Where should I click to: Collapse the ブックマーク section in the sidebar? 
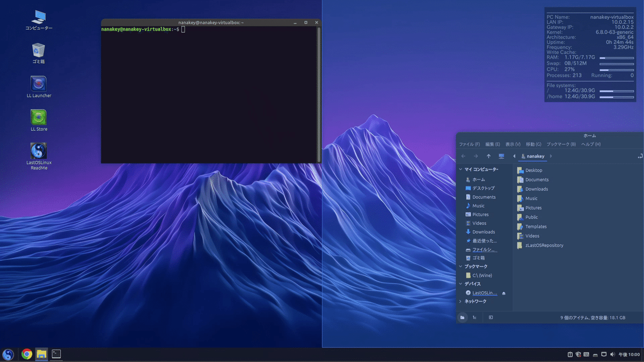pyautogui.click(x=460, y=266)
